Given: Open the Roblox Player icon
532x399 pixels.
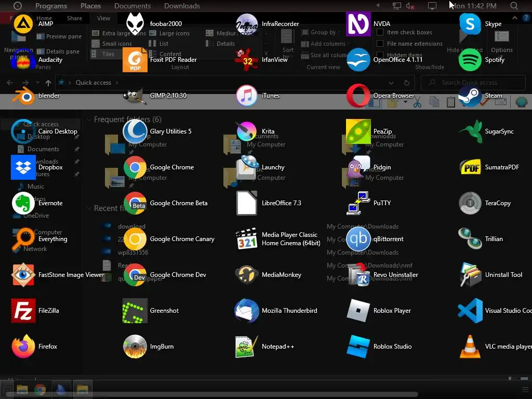Looking at the screenshot, I should click(358, 311).
